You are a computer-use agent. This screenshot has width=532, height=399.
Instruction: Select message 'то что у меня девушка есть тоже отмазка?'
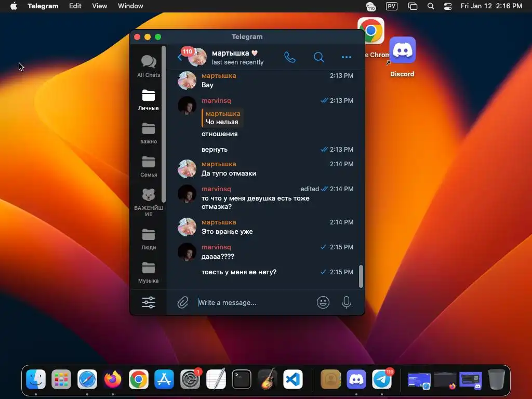pos(256,202)
